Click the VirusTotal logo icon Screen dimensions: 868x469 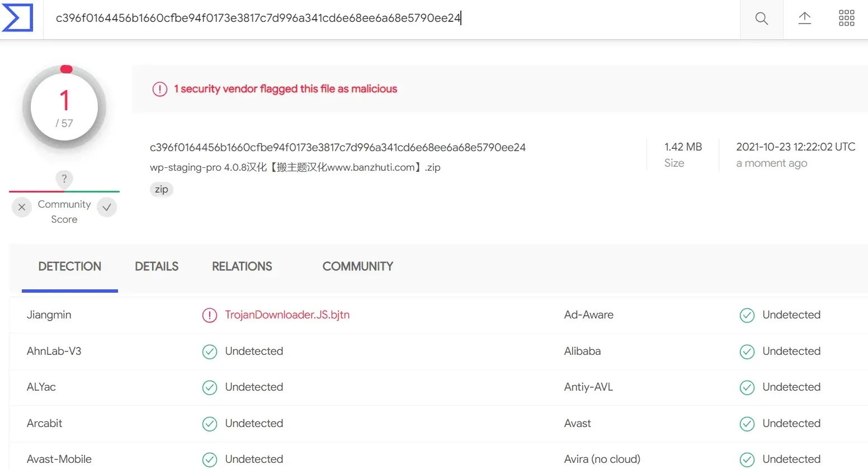click(x=17, y=17)
